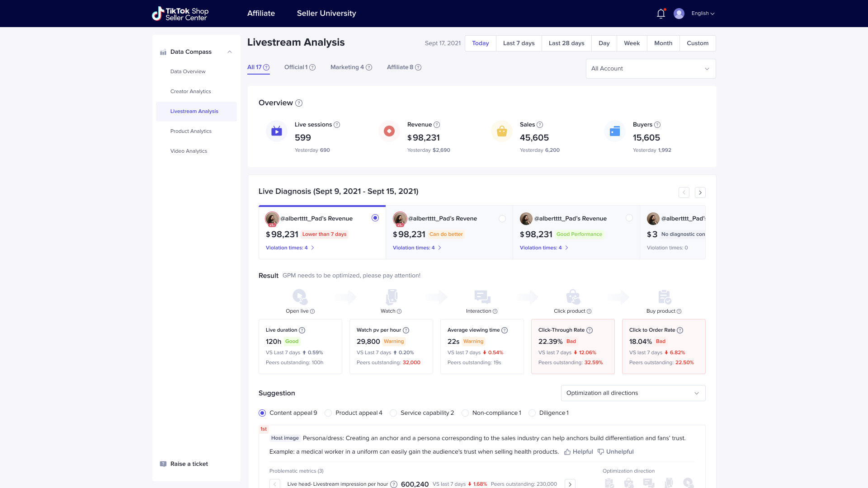The width and height of the screenshot is (868, 488).
Task: Click the user profile avatar icon
Action: coord(679,14)
